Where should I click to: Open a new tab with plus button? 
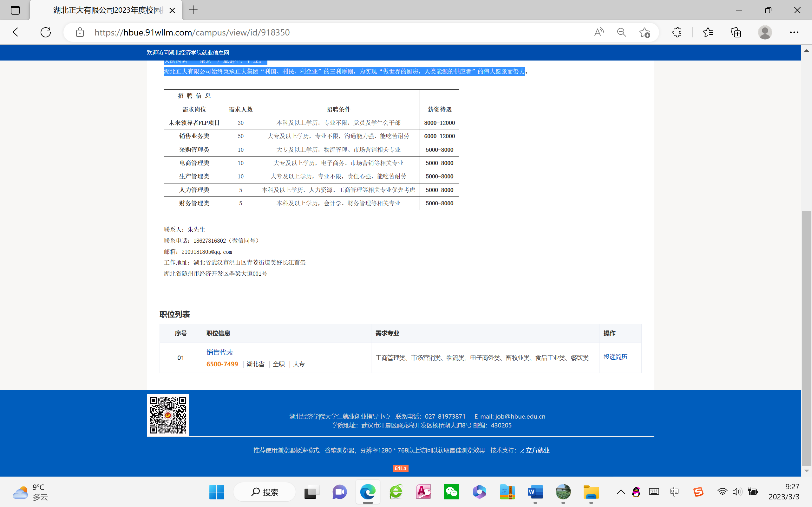[x=193, y=10]
